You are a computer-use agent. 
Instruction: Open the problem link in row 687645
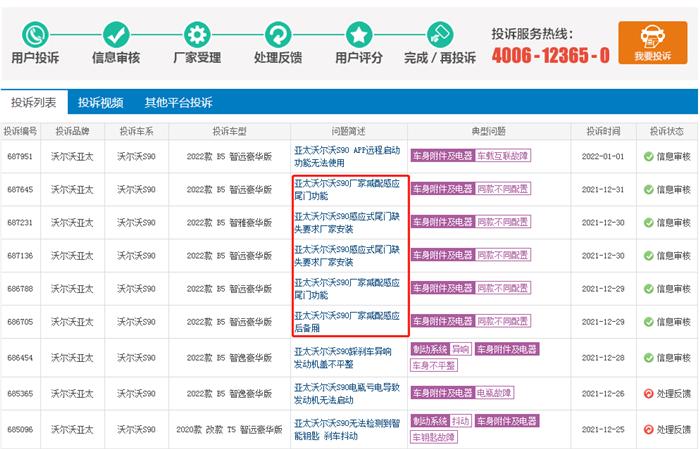347,190
